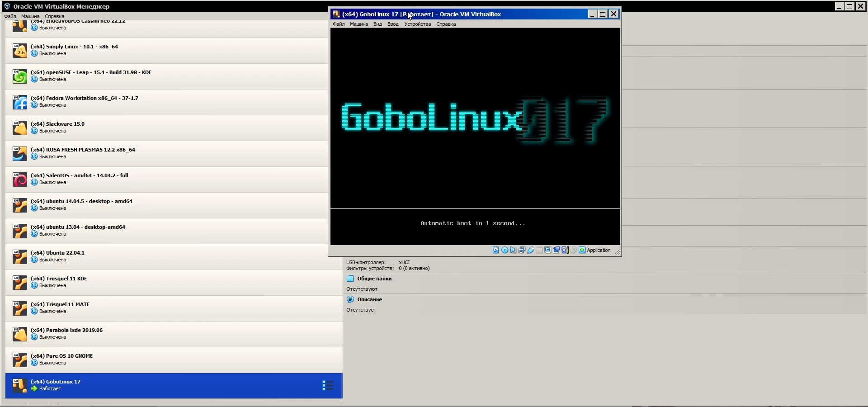Click the GoboLinux VM window title bar icon
Image resolution: width=868 pixels, height=407 pixels.
336,14
